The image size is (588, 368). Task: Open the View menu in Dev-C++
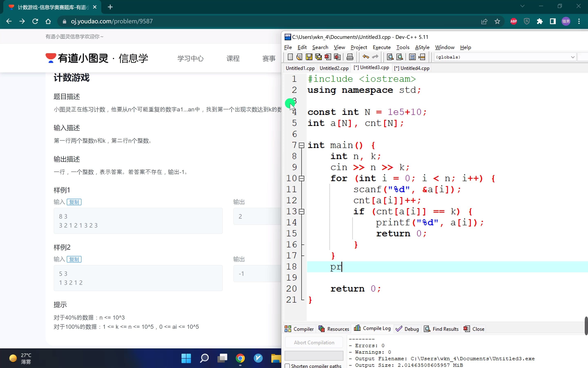coord(339,47)
